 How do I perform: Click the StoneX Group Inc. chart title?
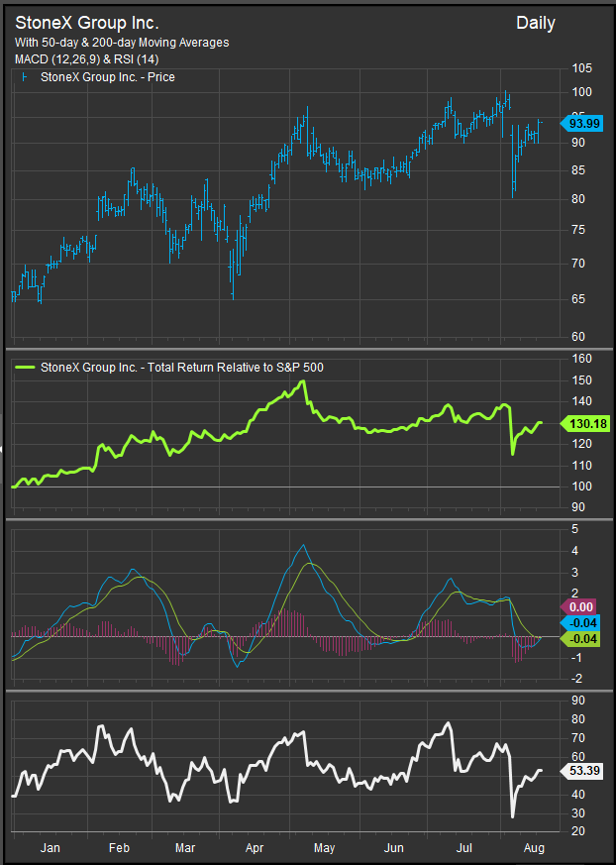[x=86, y=22]
